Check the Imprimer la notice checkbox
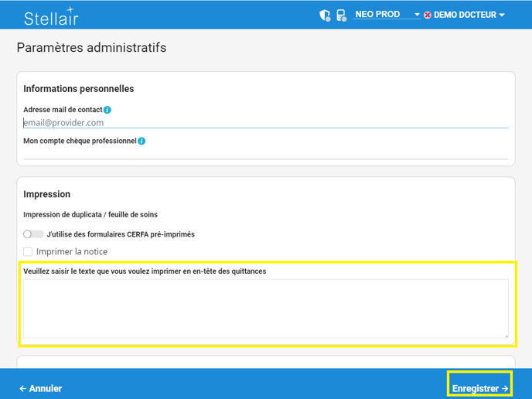The width and height of the screenshot is (532, 399). pyautogui.click(x=28, y=252)
